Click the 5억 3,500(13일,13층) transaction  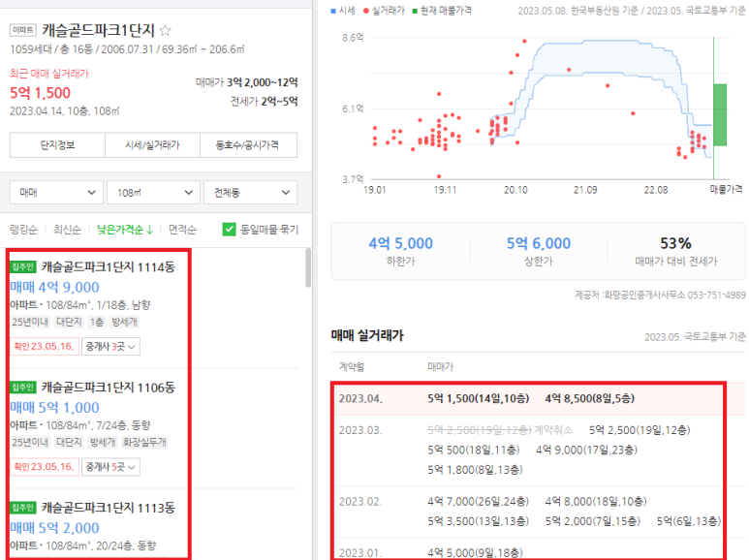[478, 521]
